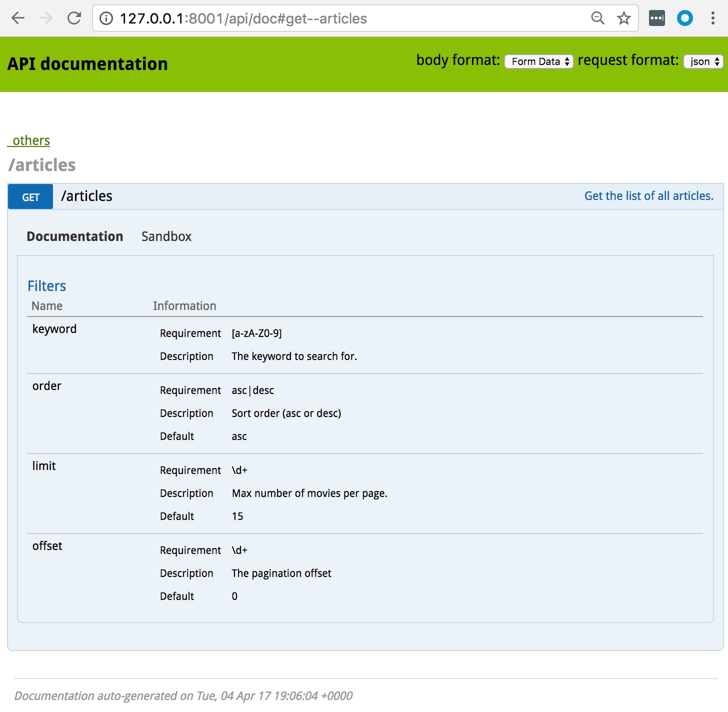Image resolution: width=728 pixels, height=712 pixels.
Task: Click 'The pagination offset' description
Action: pos(281,573)
